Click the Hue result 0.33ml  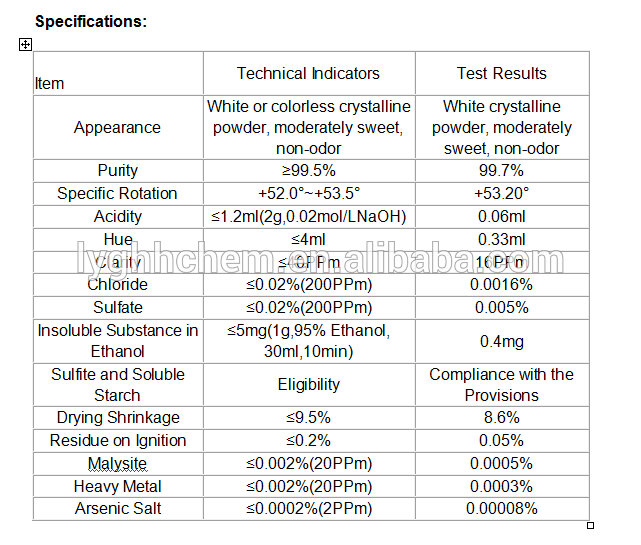(502, 239)
